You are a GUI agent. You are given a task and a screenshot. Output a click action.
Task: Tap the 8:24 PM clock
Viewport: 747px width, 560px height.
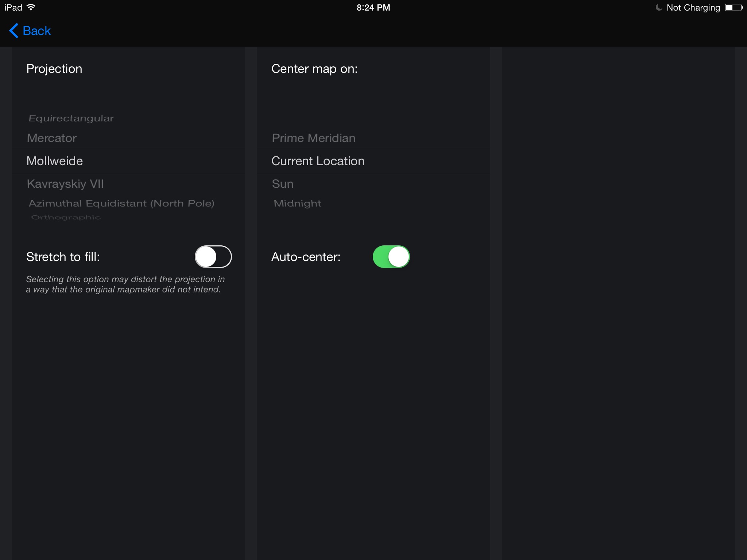373,8
